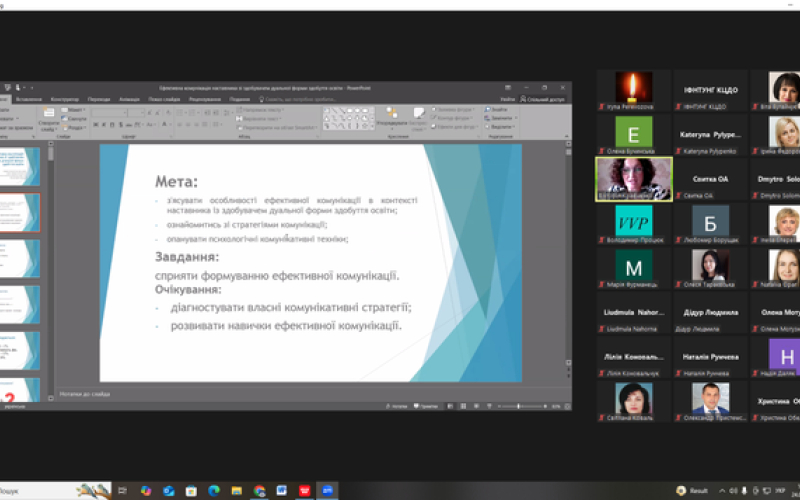Toggle Underline formatting in the Font group
Viewport: 800px width, 500px height.
[x=112, y=124]
